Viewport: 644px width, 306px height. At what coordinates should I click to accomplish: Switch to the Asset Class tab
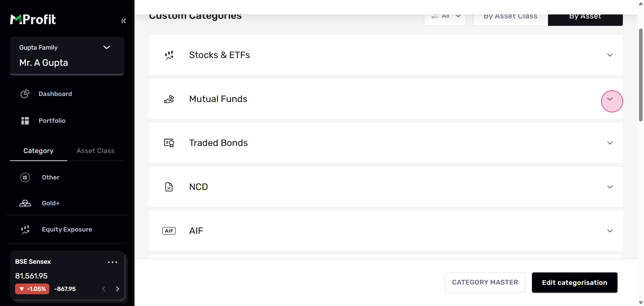pyautogui.click(x=96, y=151)
